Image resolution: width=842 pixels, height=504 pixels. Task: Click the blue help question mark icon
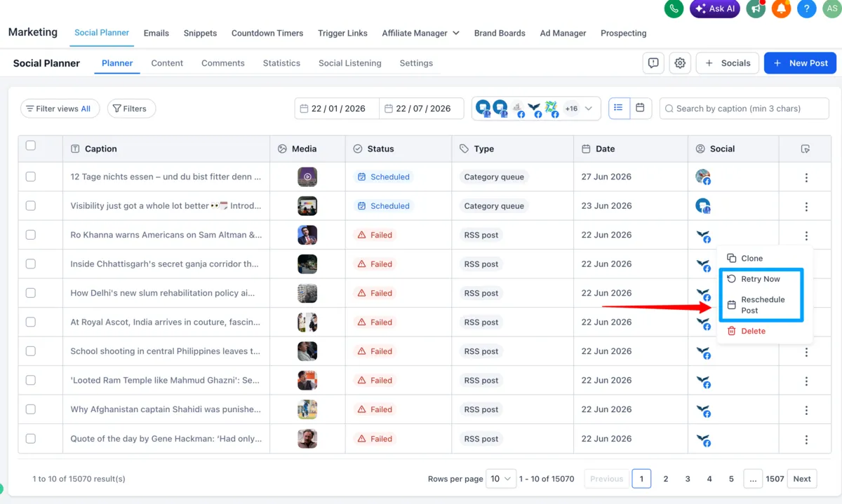807,8
